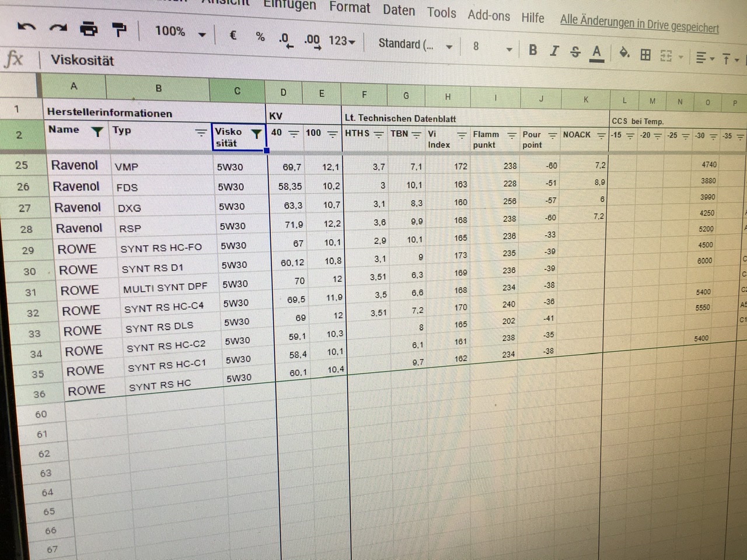Open the zoom 100% dropdown
This screenshot has width=747, height=560.
click(x=180, y=32)
